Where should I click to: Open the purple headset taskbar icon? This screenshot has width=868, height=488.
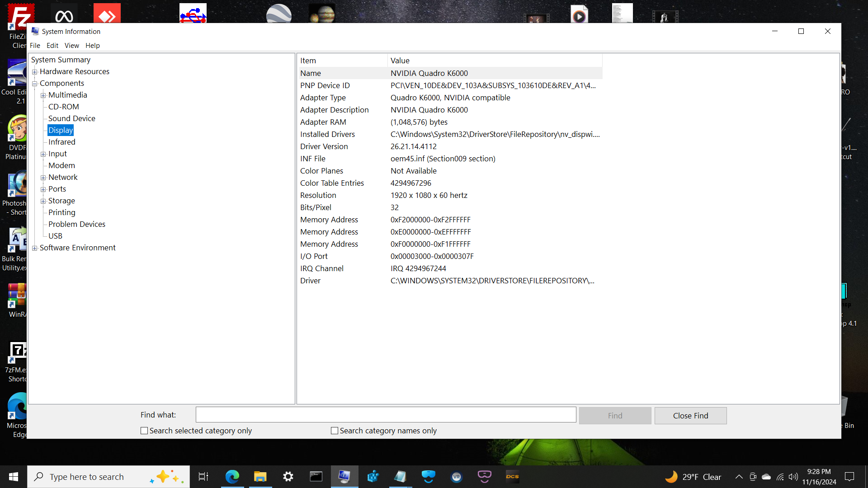(484, 477)
